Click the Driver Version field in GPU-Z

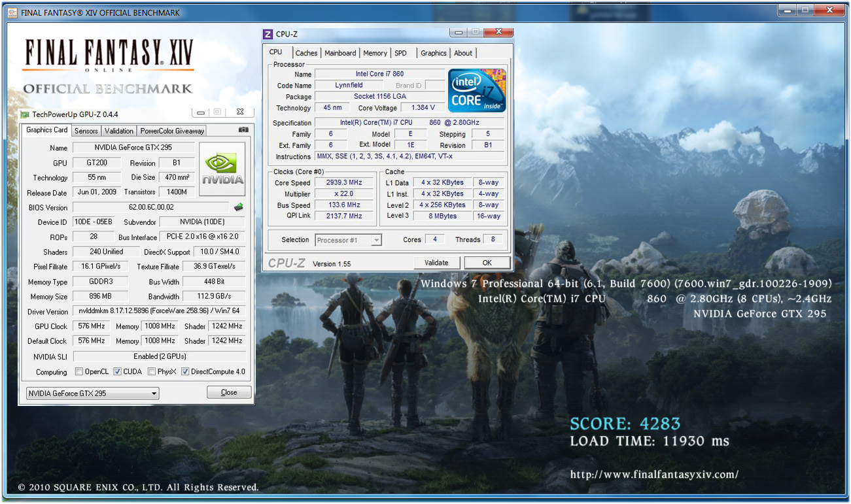tap(159, 311)
